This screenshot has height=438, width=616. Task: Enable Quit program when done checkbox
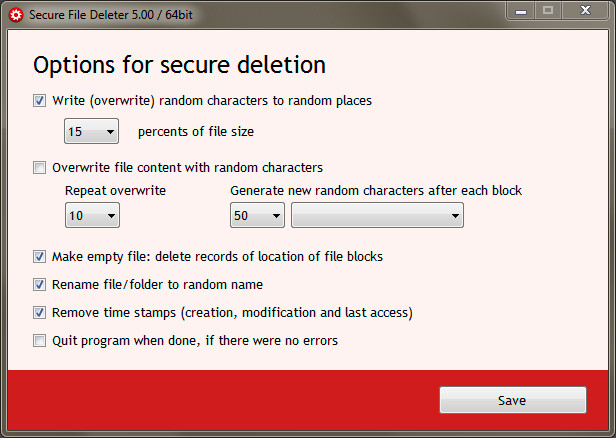(x=39, y=341)
